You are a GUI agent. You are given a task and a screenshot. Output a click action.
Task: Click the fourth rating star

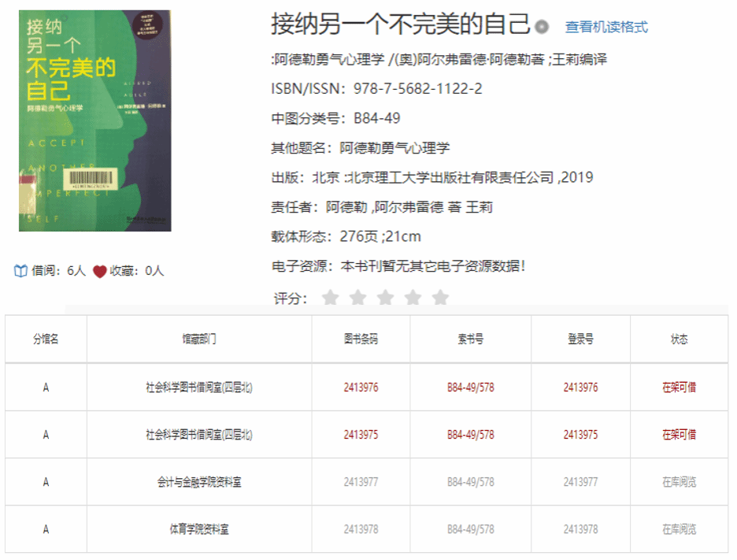(413, 298)
